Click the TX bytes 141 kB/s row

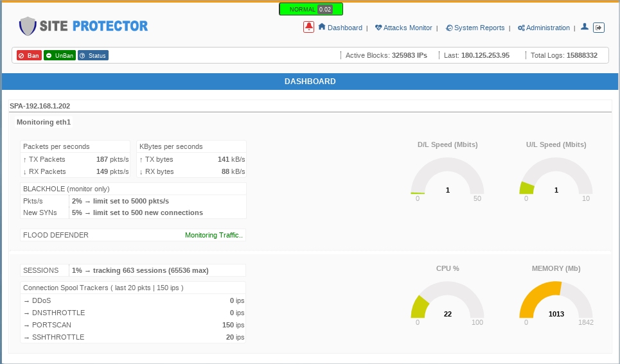tap(191, 159)
